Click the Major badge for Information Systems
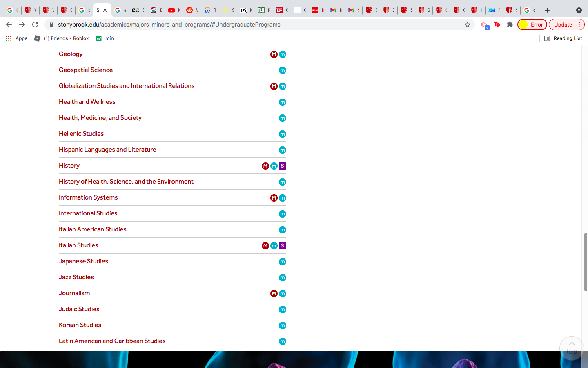 pos(274,198)
